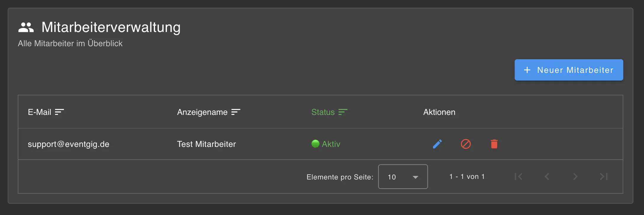Screen dimensions: 644x215
Task: Click the sort icon beside E-Mail header
Action: click(59, 112)
